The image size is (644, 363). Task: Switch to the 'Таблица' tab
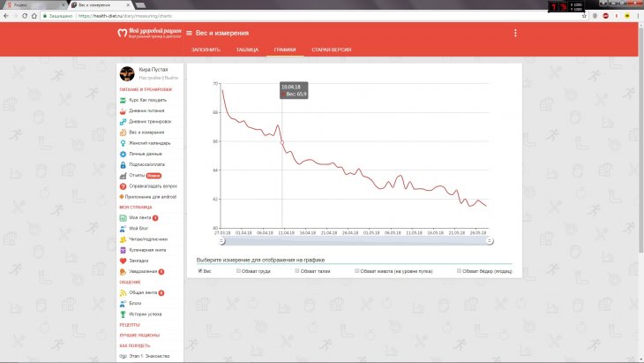[x=247, y=49]
